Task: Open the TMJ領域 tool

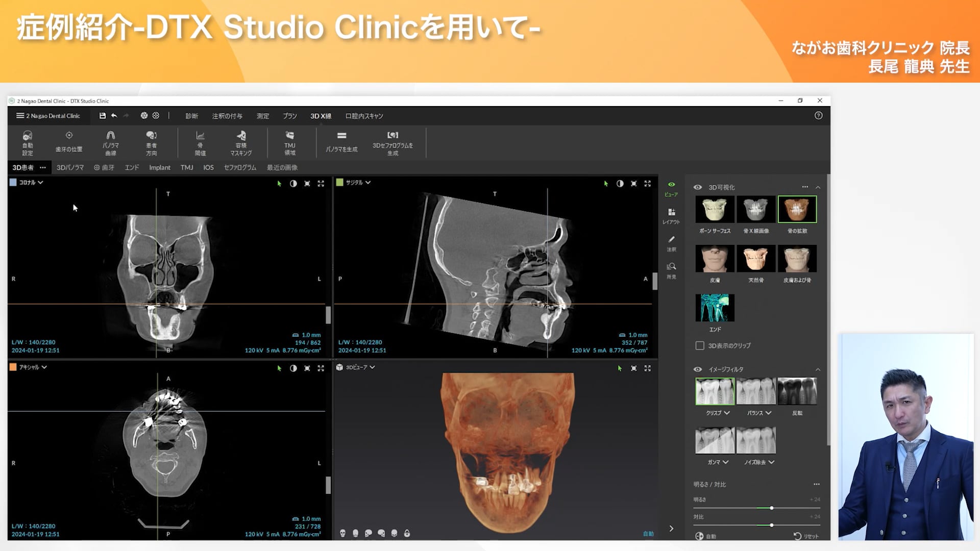Action: tap(290, 143)
